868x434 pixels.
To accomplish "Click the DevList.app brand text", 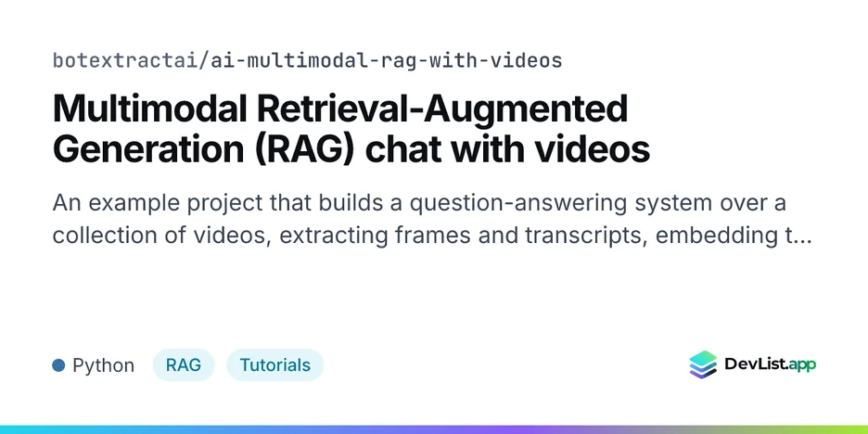I will [770, 364].
